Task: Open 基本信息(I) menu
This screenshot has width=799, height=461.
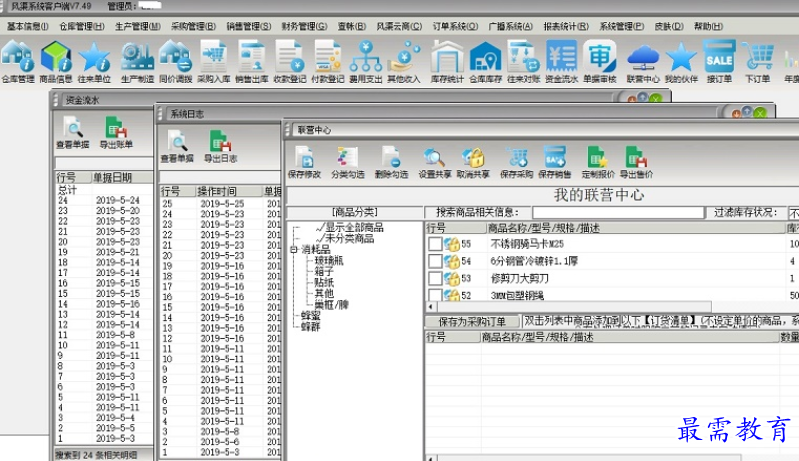Action: tap(28, 26)
